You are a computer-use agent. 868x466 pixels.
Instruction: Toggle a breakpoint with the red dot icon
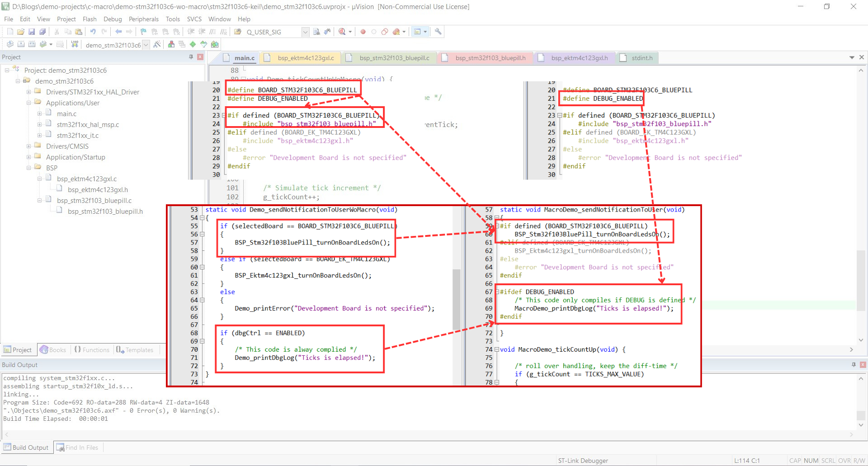pyautogui.click(x=363, y=32)
